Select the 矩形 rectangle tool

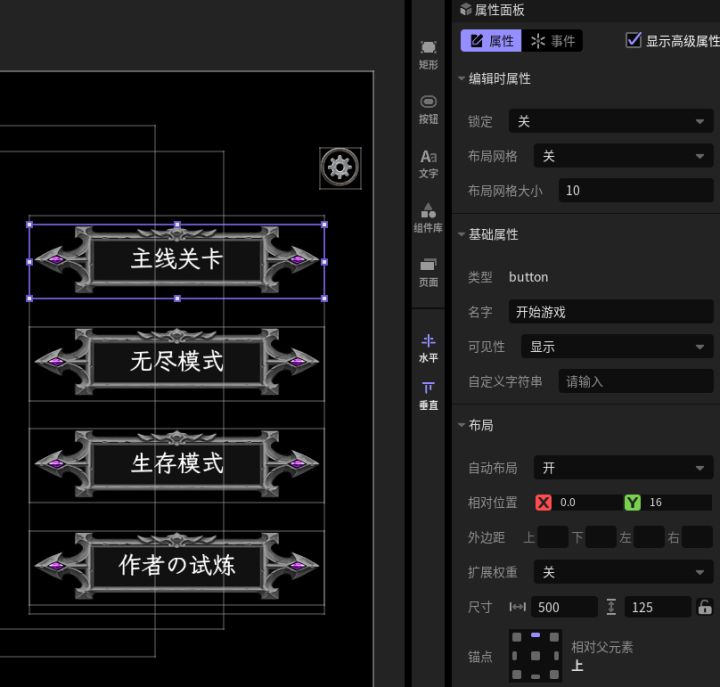tap(428, 54)
